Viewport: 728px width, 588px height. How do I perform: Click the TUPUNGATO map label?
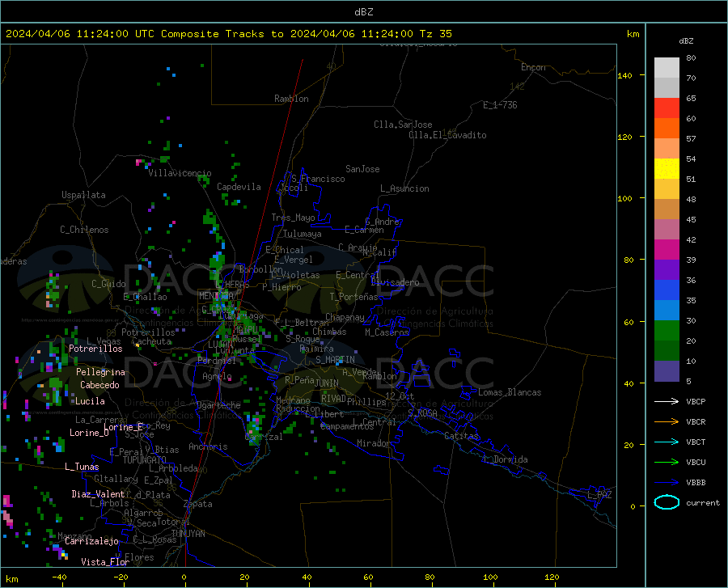145,460
